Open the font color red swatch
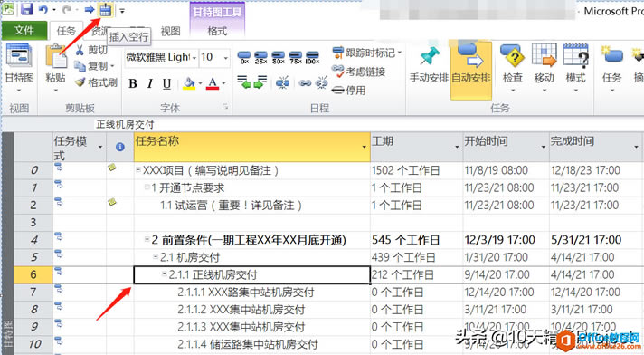 (x=213, y=83)
